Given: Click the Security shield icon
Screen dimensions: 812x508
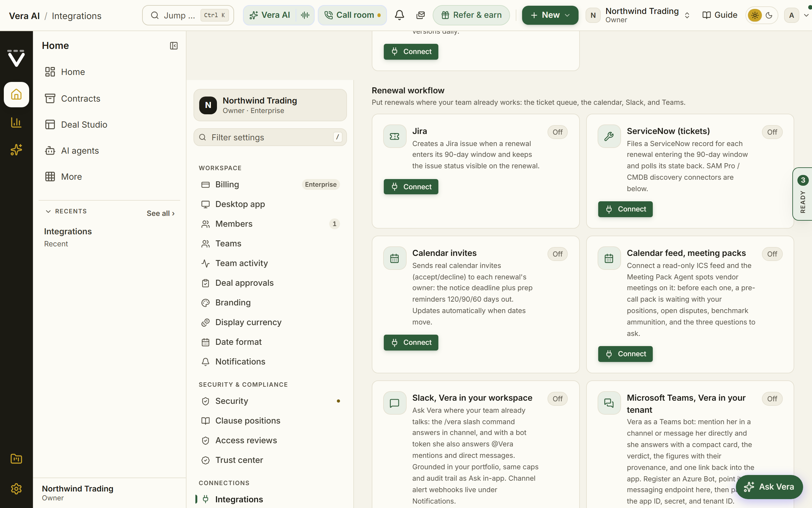Looking at the screenshot, I should click(x=205, y=401).
